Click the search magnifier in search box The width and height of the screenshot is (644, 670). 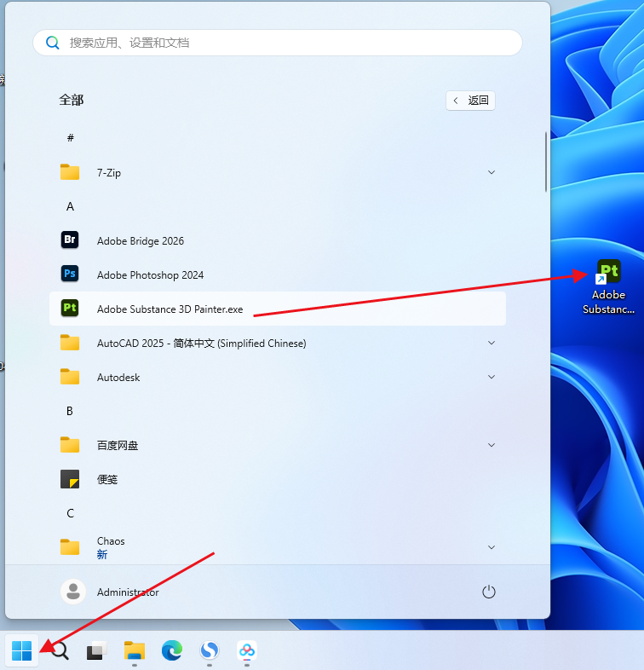click(53, 43)
